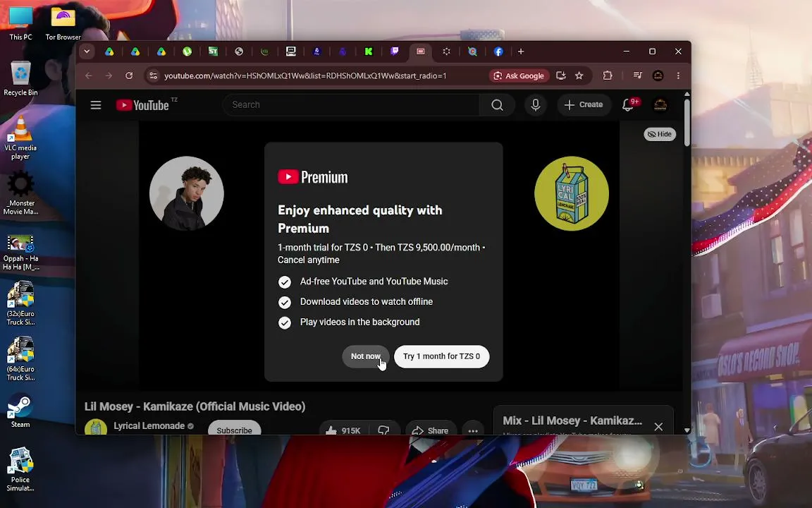
Task: Open the YouTube guide hamburger menu
Action: pos(96,105)
